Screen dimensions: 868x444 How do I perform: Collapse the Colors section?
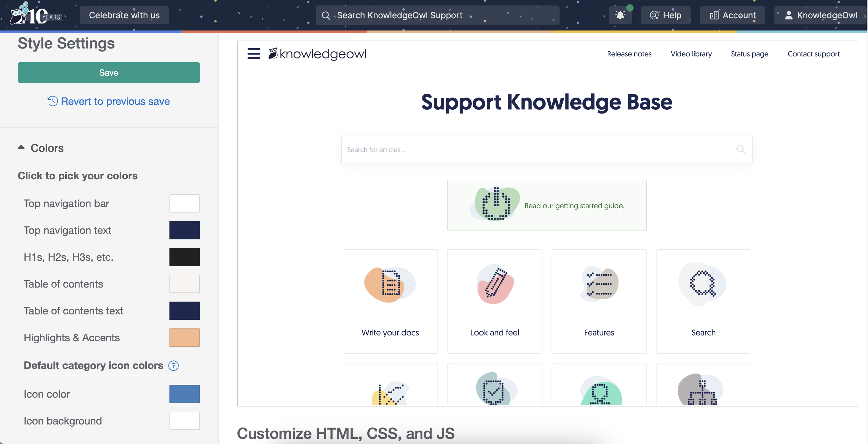pyautogui.click(x=21, y=148)
